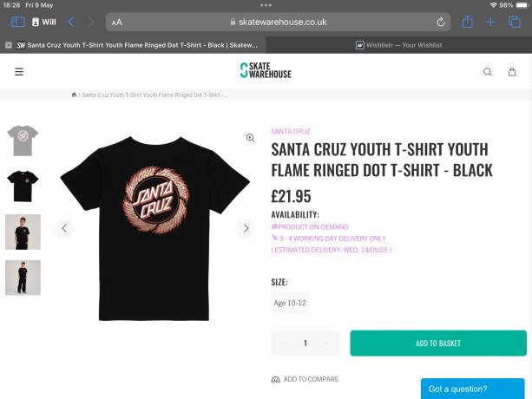
Task: Select the Age 10-12 size option
Action: coord(290,303)
